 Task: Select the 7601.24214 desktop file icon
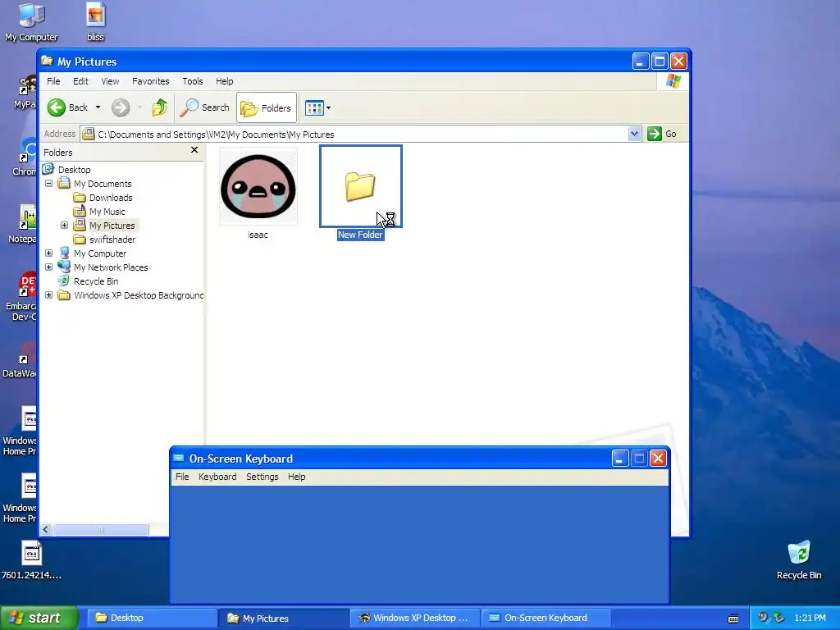coord(32,560)
